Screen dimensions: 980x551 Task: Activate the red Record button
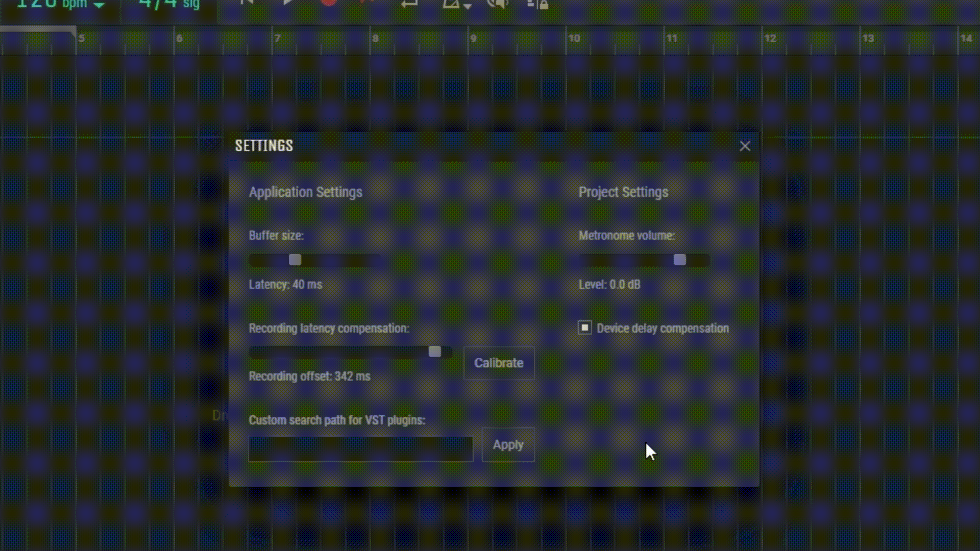point(329,3)
